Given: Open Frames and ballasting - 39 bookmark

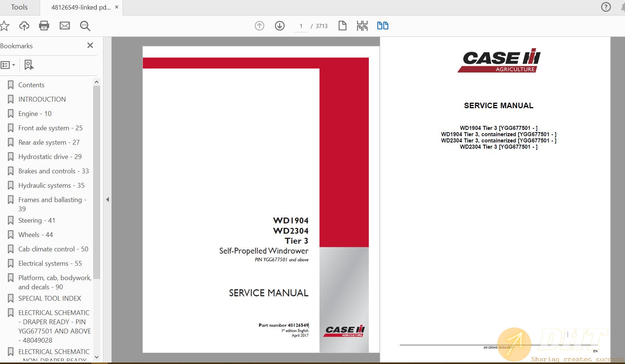Looking at the screenshot, I should click(x=52, y=204).
